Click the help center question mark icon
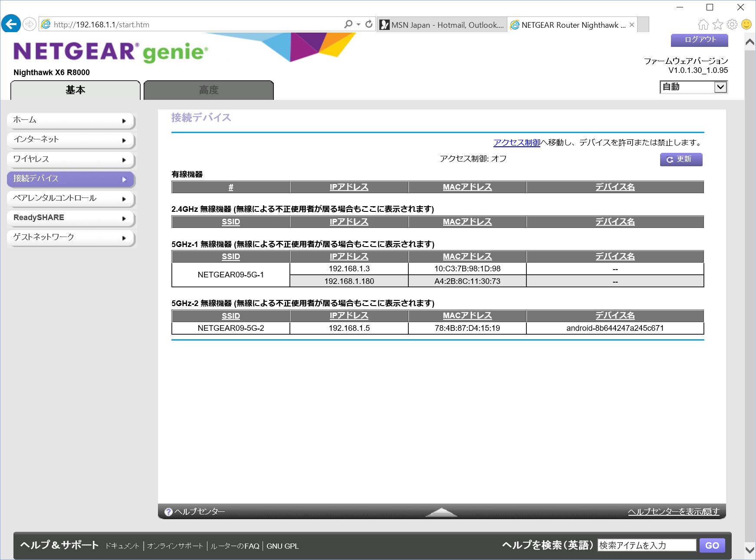 point(168,512)
